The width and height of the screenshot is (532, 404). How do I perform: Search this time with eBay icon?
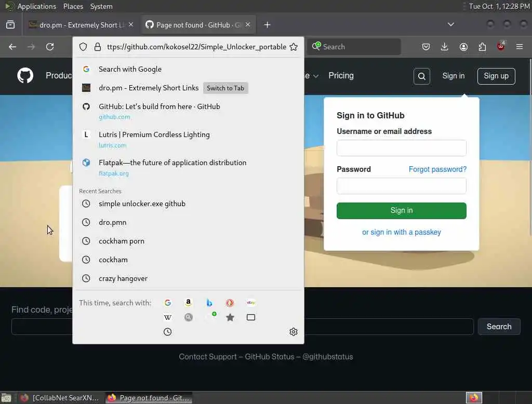[x=251, y=303]
